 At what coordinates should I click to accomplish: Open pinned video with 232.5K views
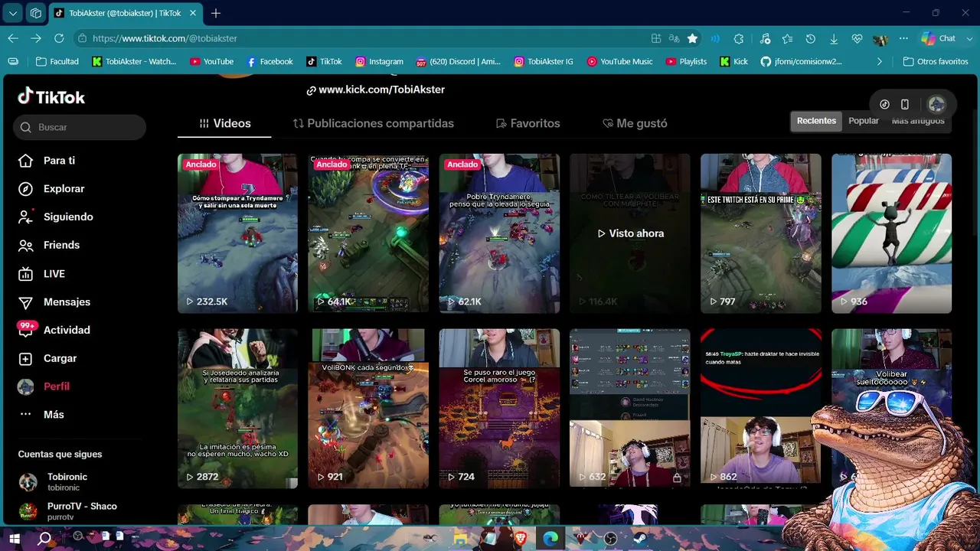coord(237,233)
